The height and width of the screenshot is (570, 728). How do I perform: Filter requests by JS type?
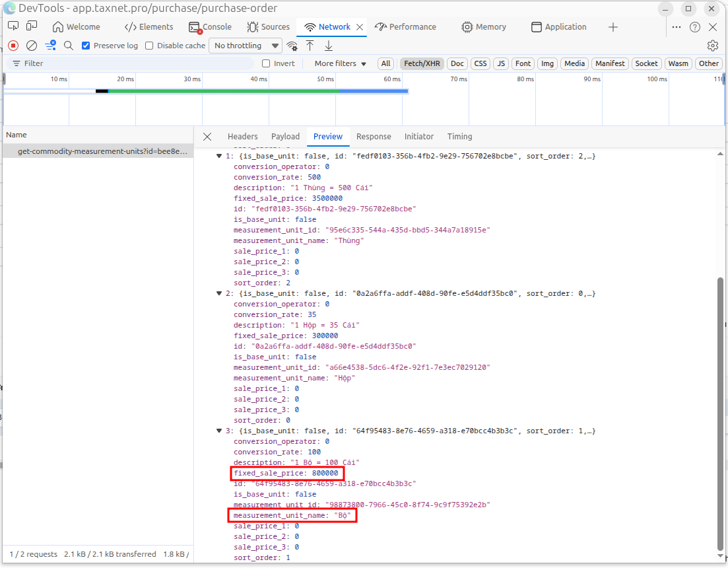501,63
